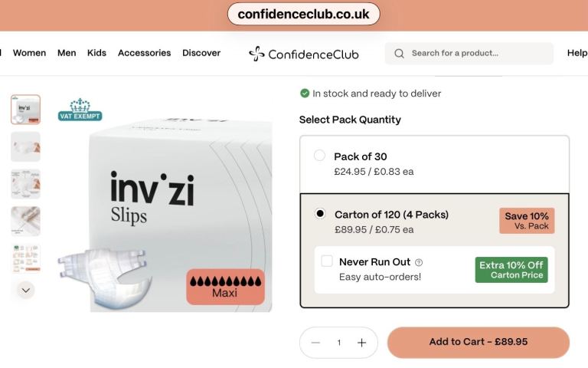Viewport: 588px width, 368px height.
Task: Increase quantity with the plus icon
Action: point(361,343)
